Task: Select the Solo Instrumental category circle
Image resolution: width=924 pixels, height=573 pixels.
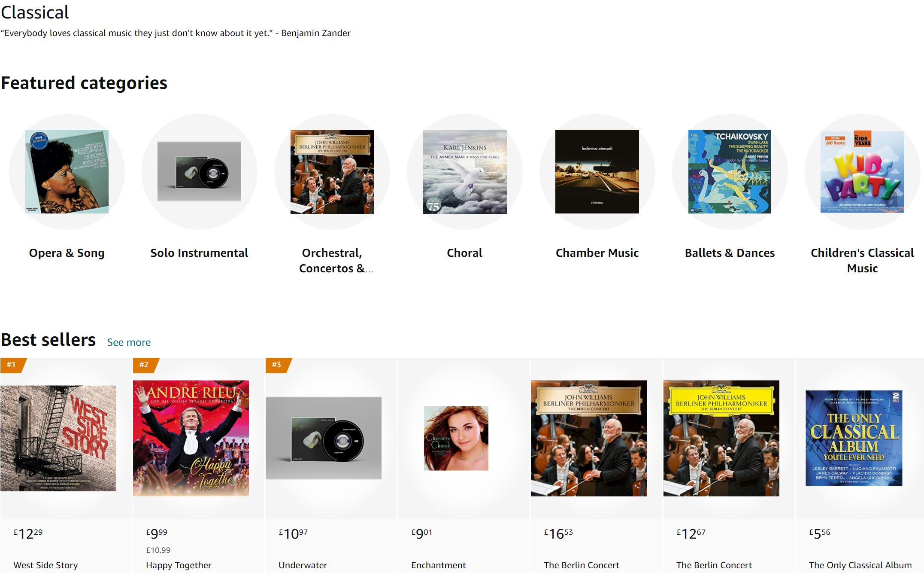Action: pos(199,171)
